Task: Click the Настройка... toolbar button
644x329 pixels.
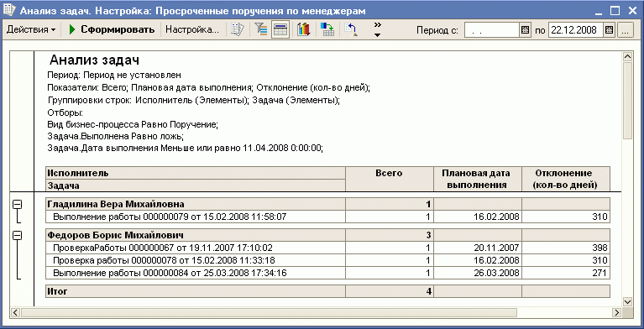Action: 192,30
